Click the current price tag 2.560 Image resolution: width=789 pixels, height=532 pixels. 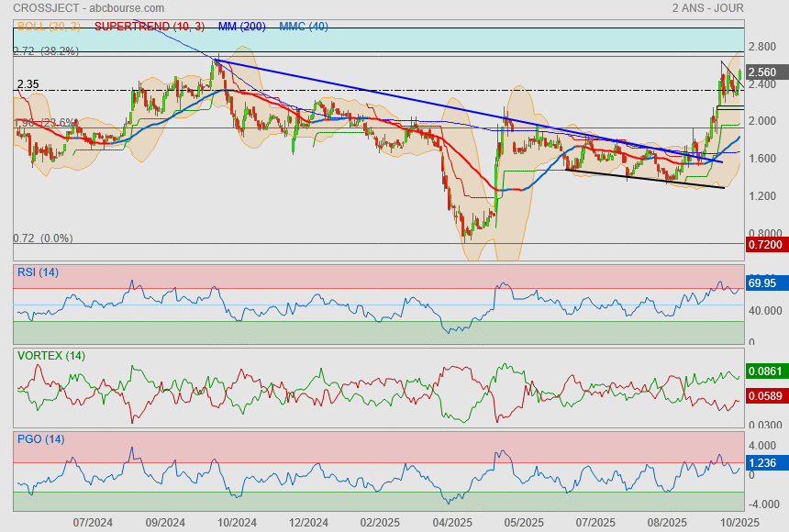tap(763, 72)
